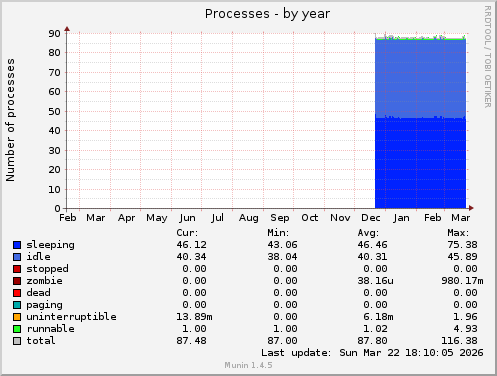The width and height of the screenshot is (497, 376).
Task: Click the 'stopped' legend label
Action: point(48,269)
